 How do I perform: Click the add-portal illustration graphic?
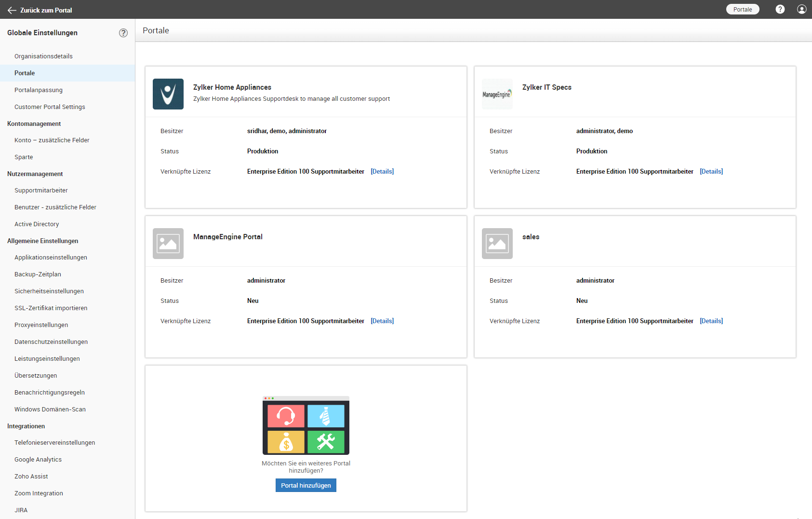pos(306,425)
